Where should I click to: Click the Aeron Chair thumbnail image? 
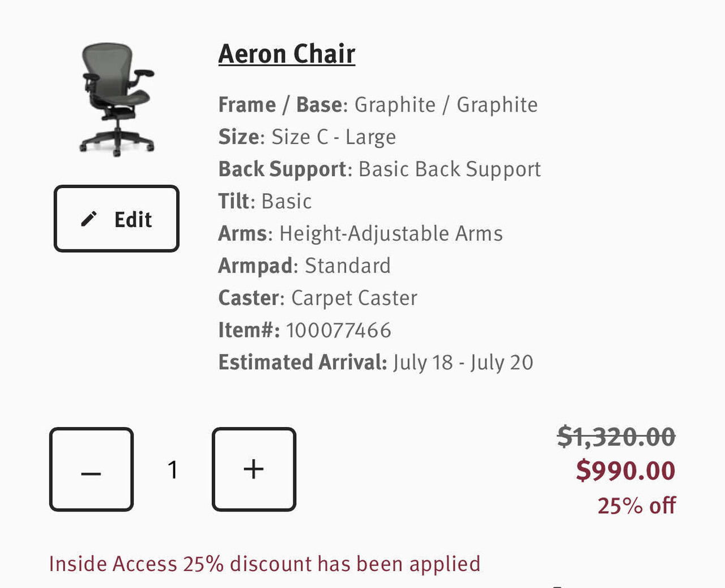tap(117, 99)
